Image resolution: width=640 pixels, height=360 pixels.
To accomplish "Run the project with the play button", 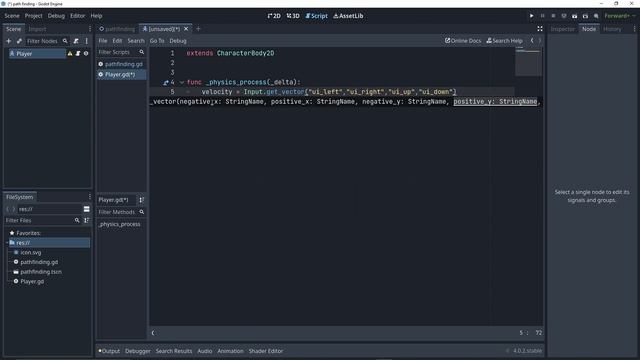I will [531, 16].
